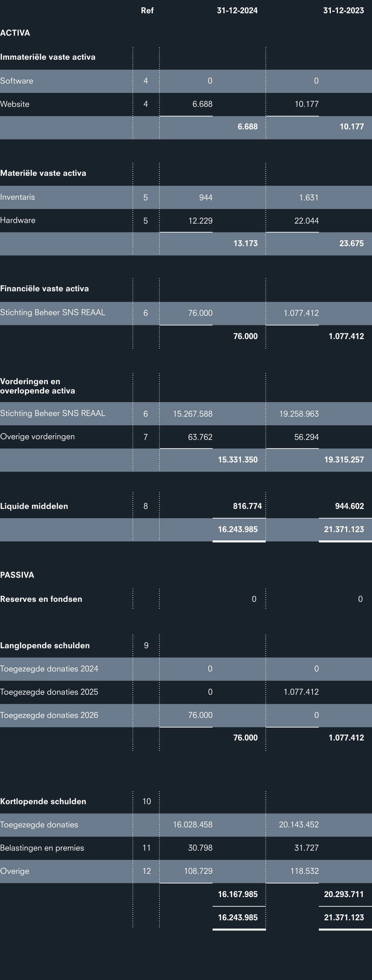372x980 pixels.
Task: Click the ACTIVA section heading
Action: click(15, 33)
